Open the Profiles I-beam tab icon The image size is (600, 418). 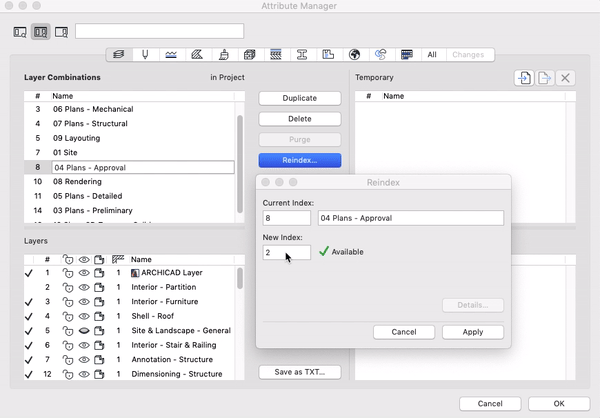(302, 54)
